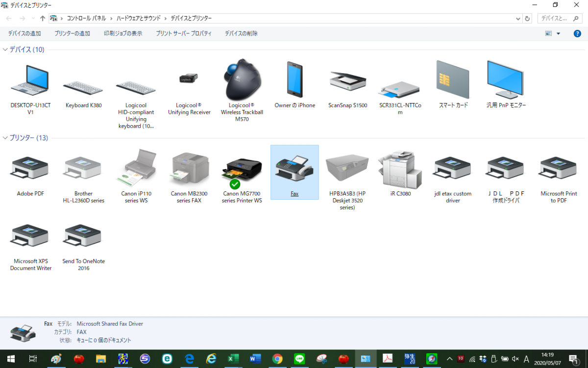This screenshot has height=368, width=588.
Task: Select the Logicool Wireless Trackball M570 icon
Action: (242, 81)
